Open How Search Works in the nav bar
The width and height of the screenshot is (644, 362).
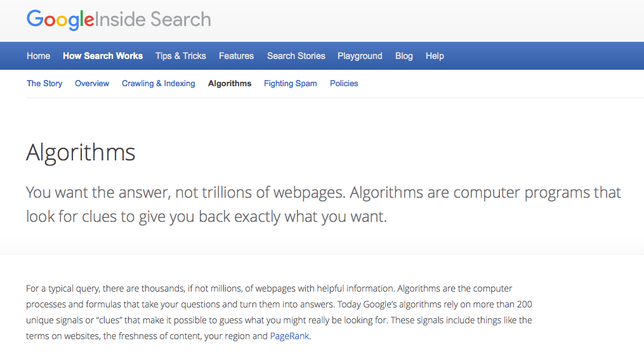[103, 56]
